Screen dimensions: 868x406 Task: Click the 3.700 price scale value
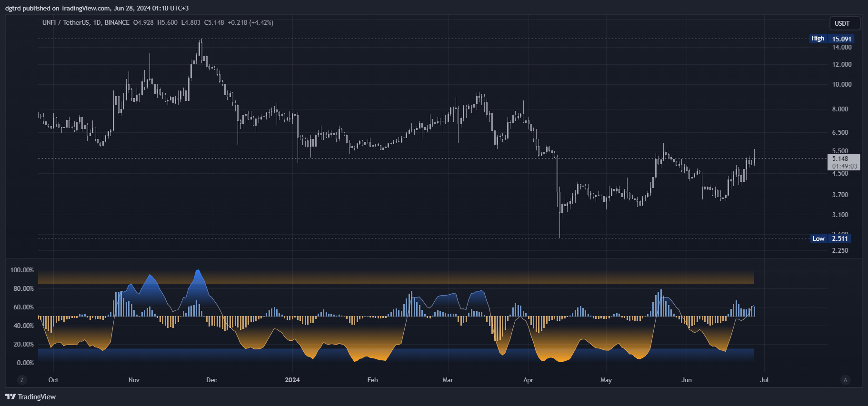coord(840,195)
